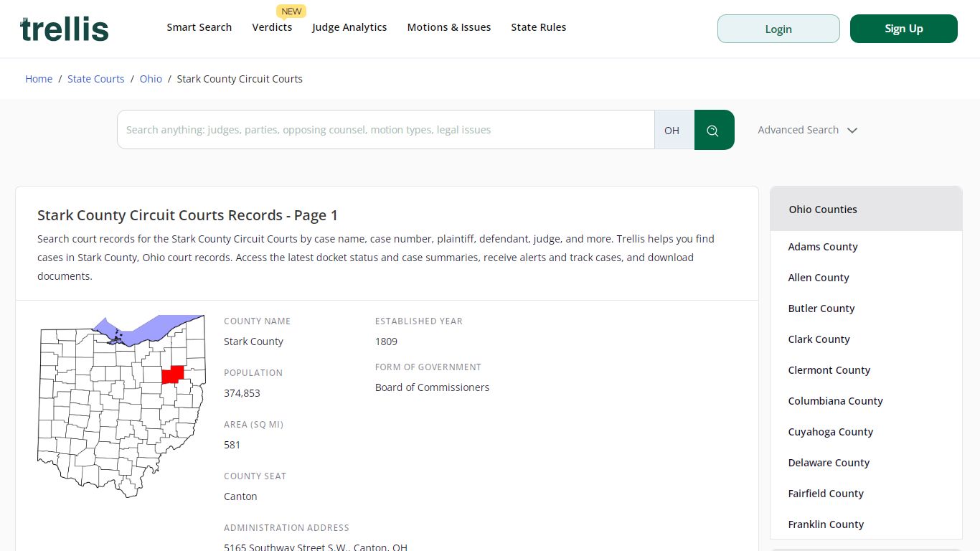Open State Rules menu item
The height and width of the screenshot is (551, 980).
pyautogui.click(x=538, y=27)
